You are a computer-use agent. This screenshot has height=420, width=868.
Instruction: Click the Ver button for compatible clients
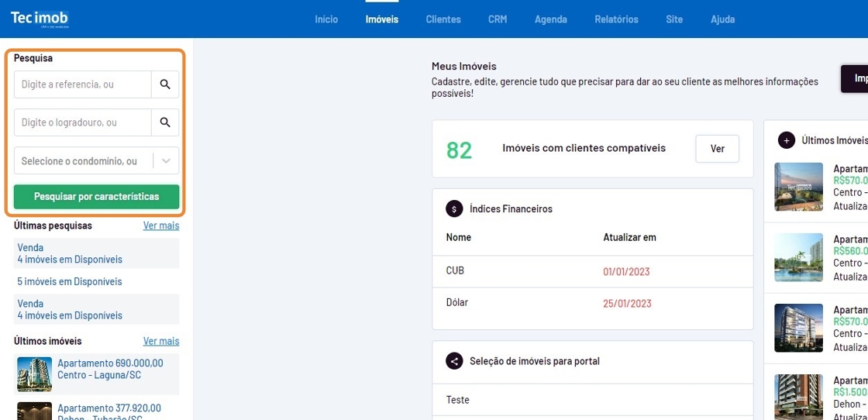coord(717,149)
